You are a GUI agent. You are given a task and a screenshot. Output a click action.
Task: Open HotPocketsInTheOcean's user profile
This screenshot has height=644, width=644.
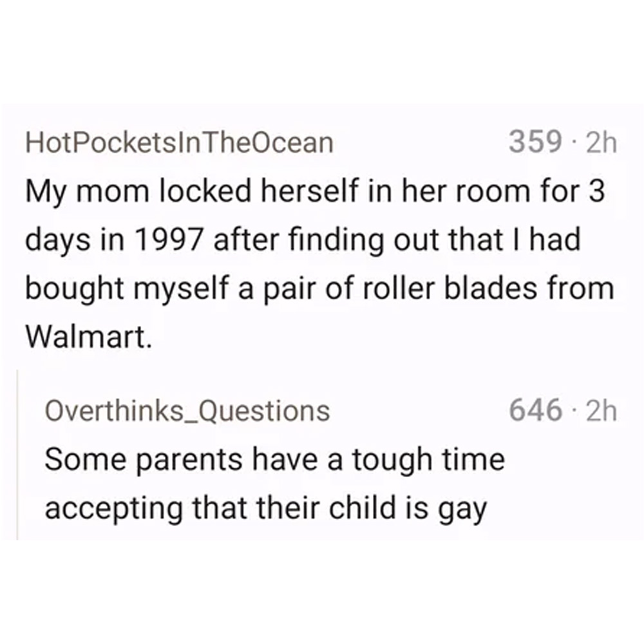pyautogui.click(x=178, y=143)
